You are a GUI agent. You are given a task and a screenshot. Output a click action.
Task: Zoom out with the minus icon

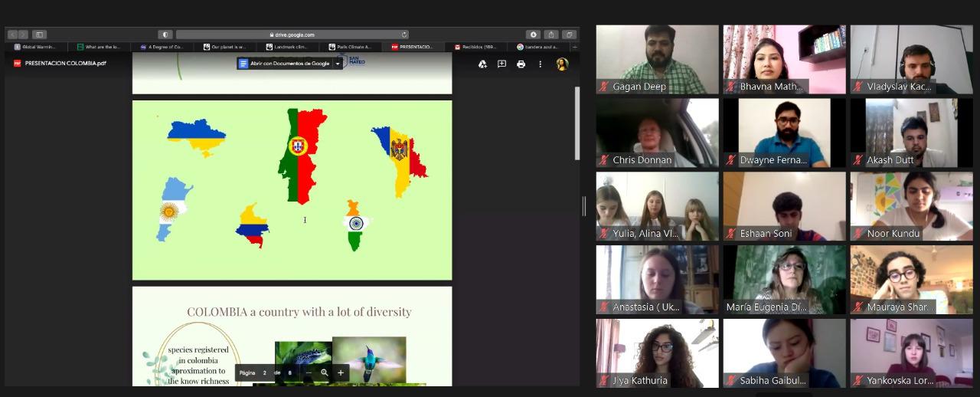coord(308,373)
